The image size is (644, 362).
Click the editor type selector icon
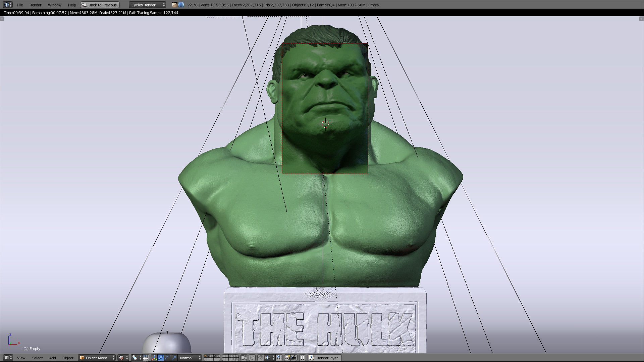pos(7,358)
